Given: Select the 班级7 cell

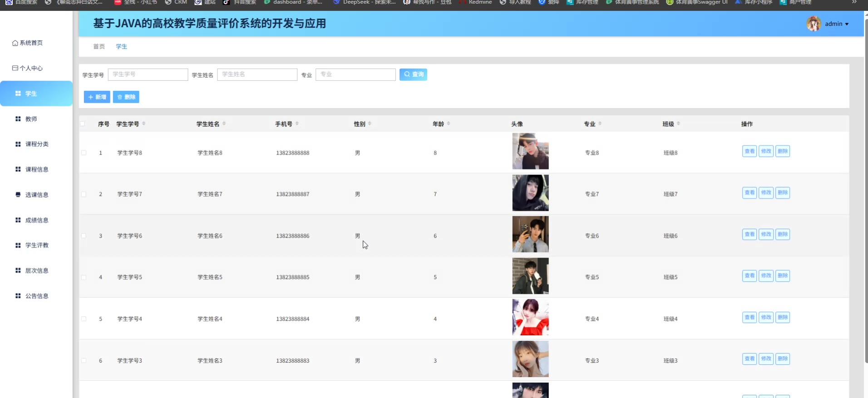Looking at the screenshot, I should coord(671,194).
